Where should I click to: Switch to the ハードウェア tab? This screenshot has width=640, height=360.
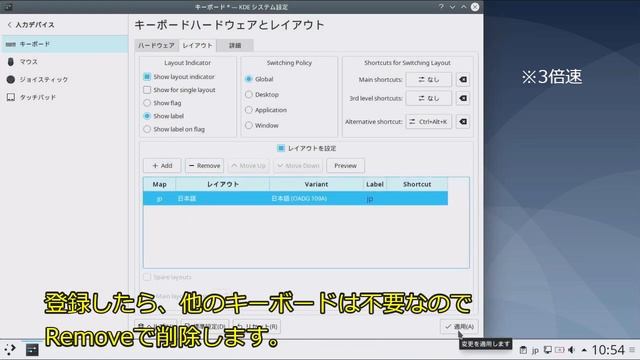(156, 45)
